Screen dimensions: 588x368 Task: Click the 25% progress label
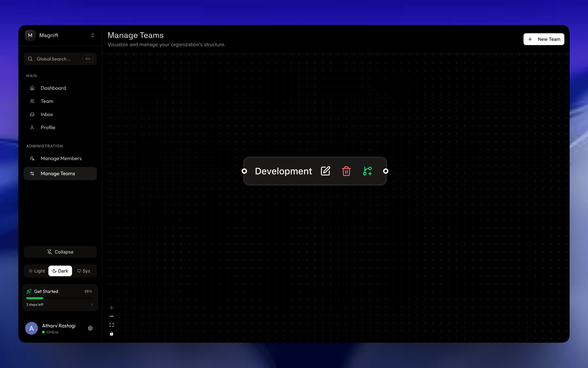pyautogui.click(x=88, y=291)
